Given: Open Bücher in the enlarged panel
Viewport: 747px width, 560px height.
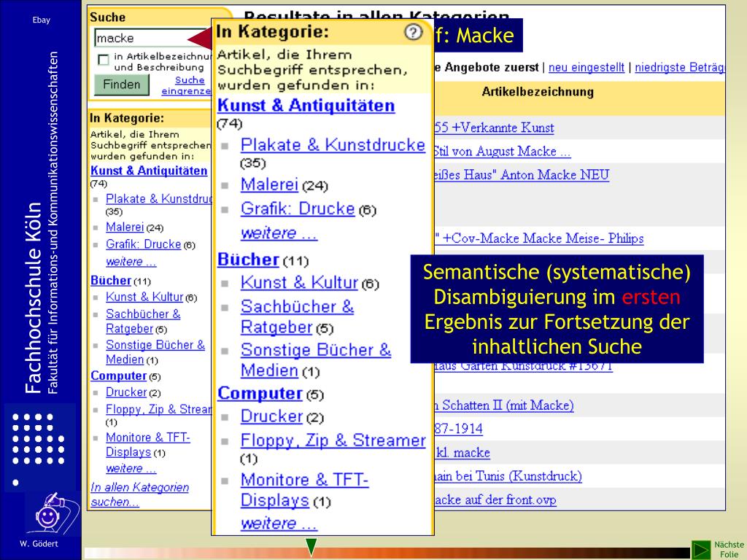Looking at the screenshot, I should (248, 260).
